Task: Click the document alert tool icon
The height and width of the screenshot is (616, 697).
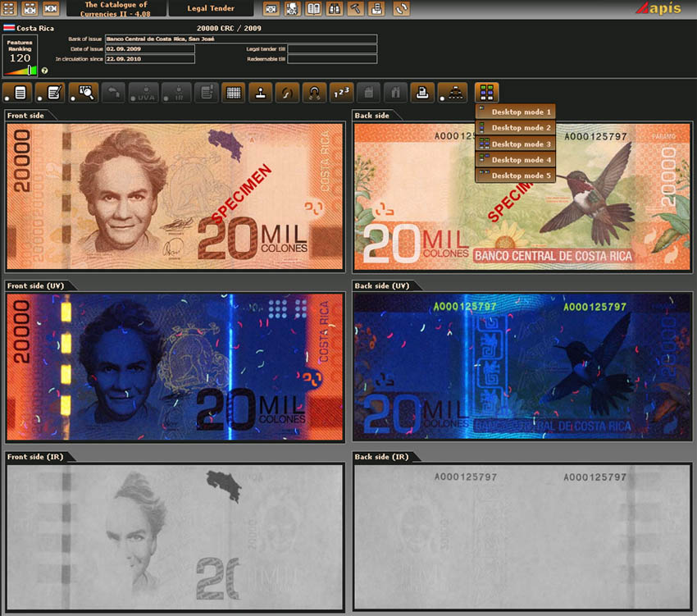Action: pyautogui.click(x=207, y=93)
